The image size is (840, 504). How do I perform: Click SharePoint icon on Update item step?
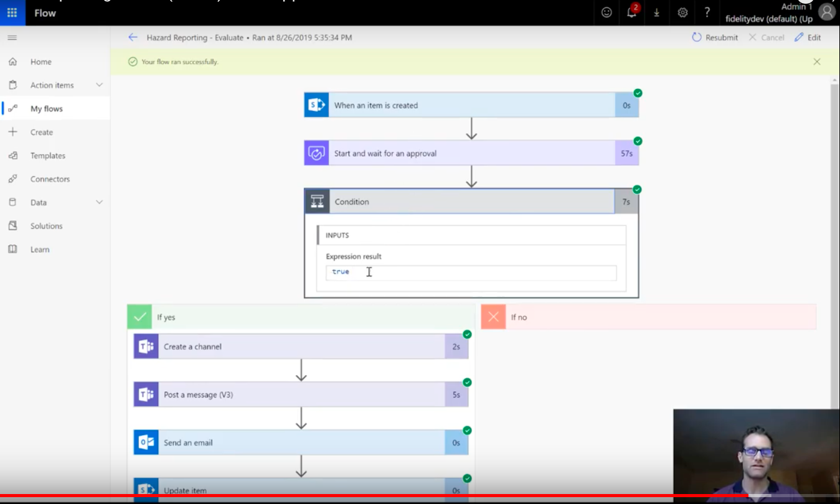pyautogui.click(x=146, y=490)
